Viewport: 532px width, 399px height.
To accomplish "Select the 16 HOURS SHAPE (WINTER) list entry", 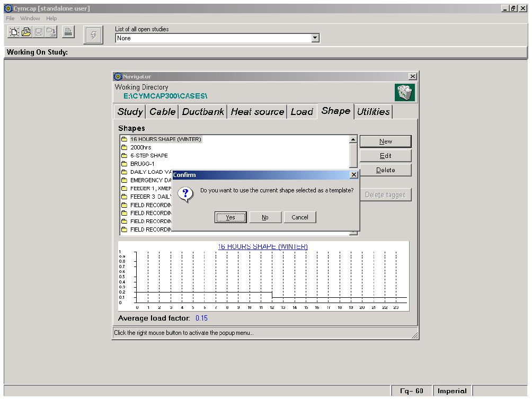I will [x=165, y=139].
